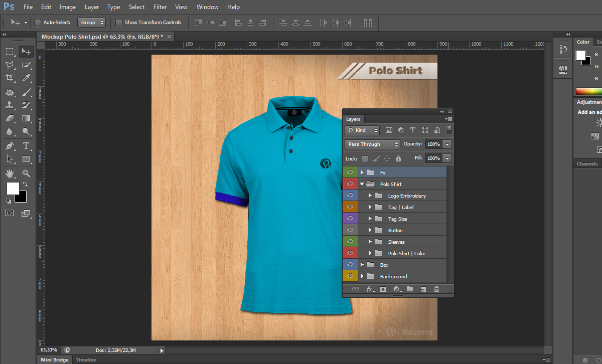Select the Horizontal Type tool
The image size is (602, 364).
[26, 146]
